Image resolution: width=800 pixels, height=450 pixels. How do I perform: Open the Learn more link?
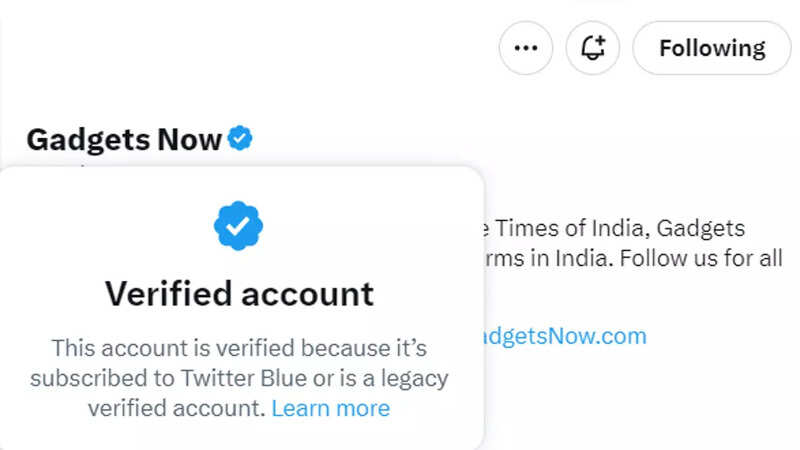click(331, 408)
